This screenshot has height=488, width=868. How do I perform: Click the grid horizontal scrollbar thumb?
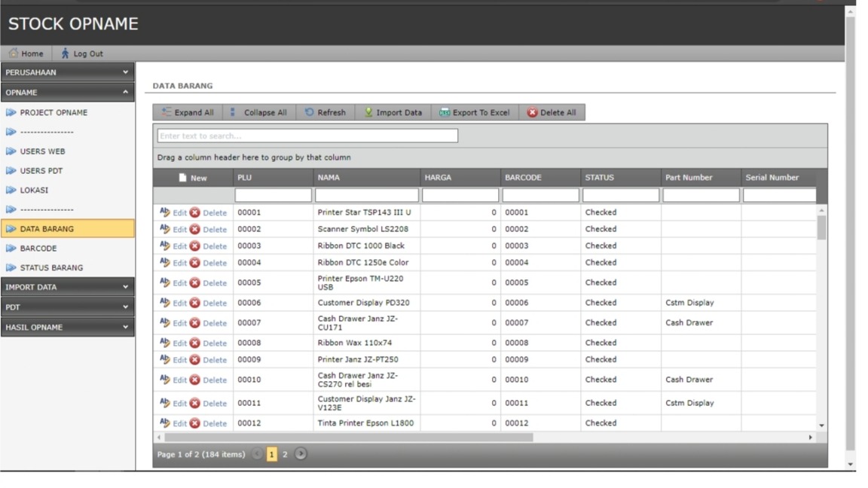pyautogui.click(x=349, y=437)
